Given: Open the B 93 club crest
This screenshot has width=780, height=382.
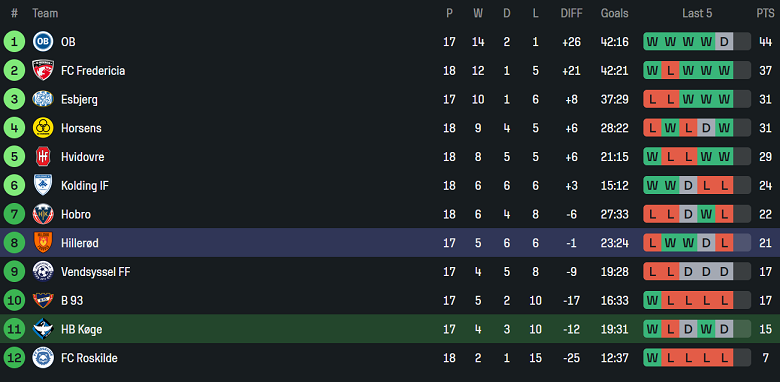Looking at the screenshot, I should (43, 300).
